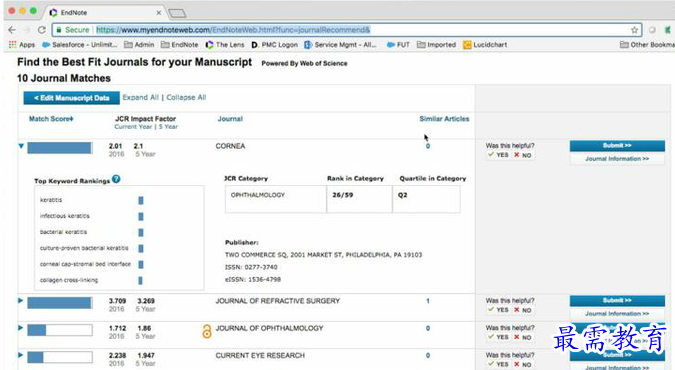Collapse the CORNEA journal row

click(x=21, y=146)
